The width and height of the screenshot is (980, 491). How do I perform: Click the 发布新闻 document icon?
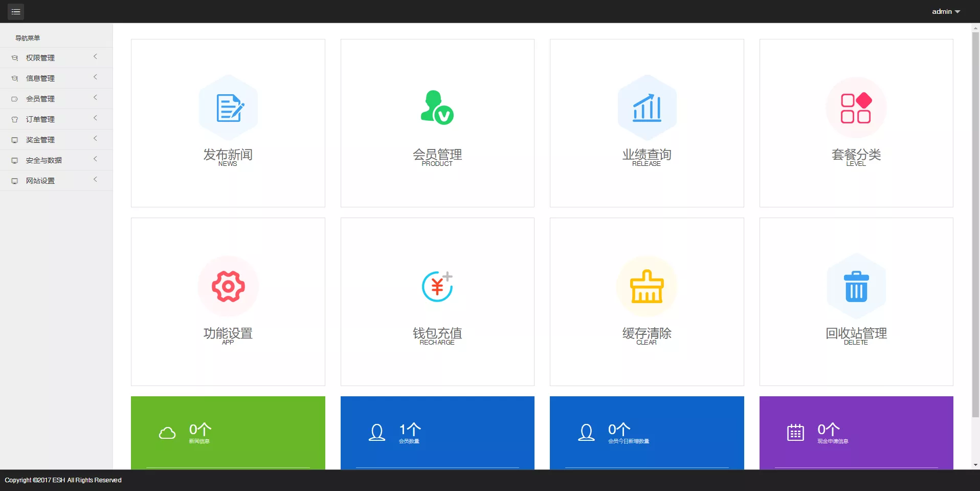pyautogui.click(x=228, y=108)
